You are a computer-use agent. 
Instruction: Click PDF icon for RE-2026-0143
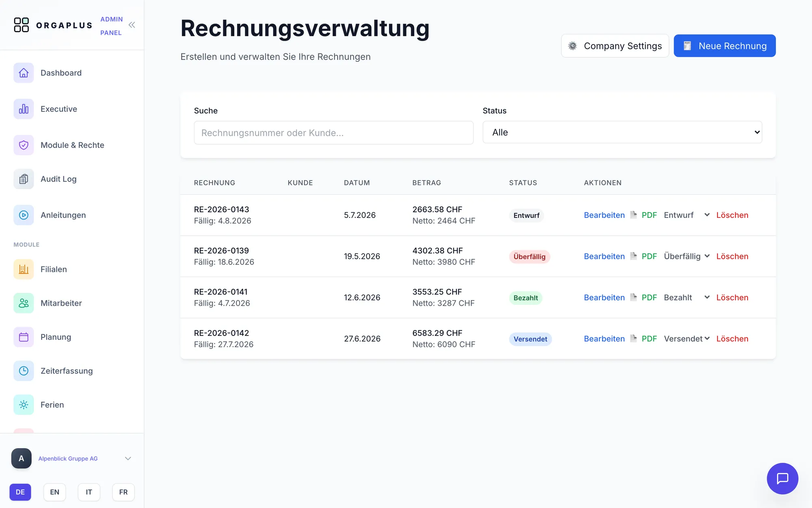click(x=633, y=215)
